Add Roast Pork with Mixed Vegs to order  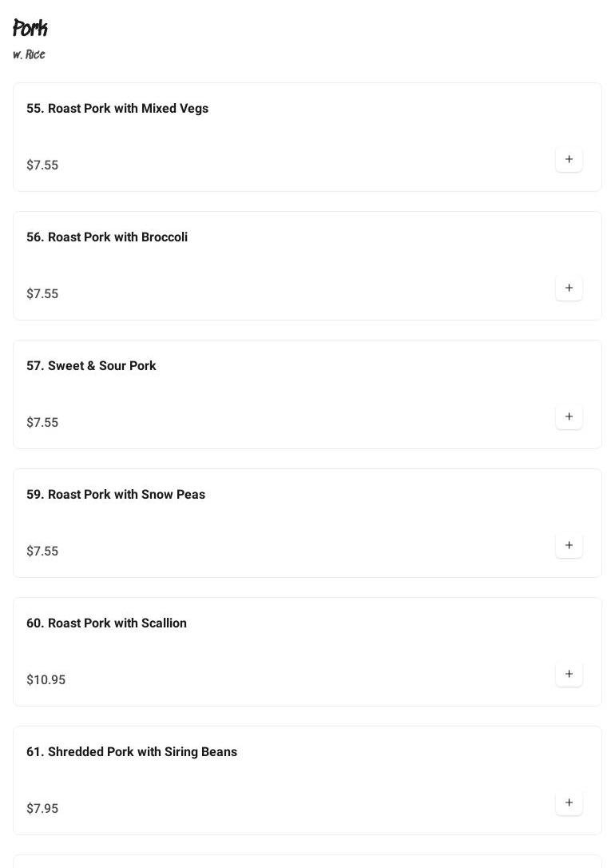point(569,159)
